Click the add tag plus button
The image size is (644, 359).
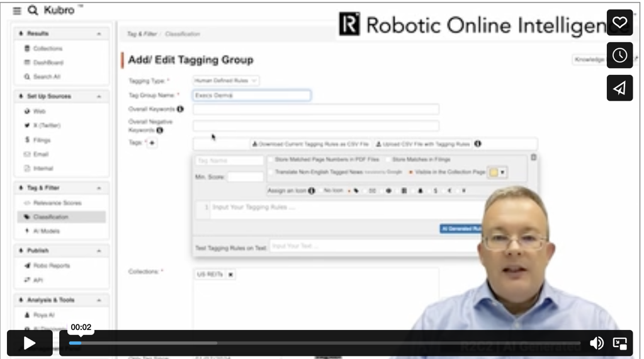coord(152,143)
